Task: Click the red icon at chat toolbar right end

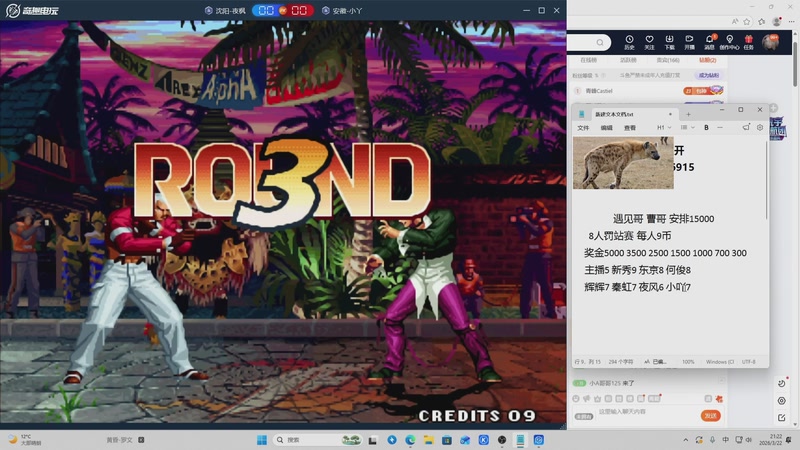Action: click(719, 398)
